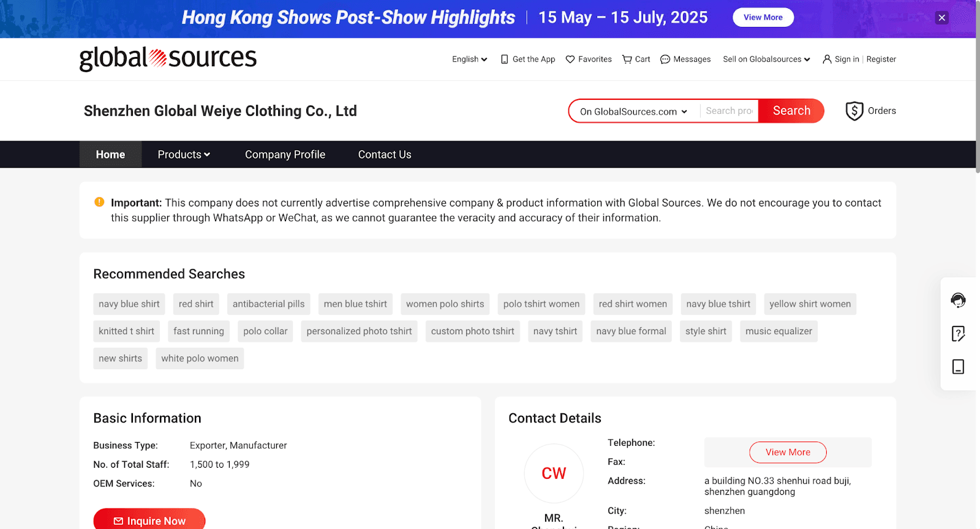Open the On GlobalSources.com search scope dropdown
980x529 pixels.
pos(634,111)
